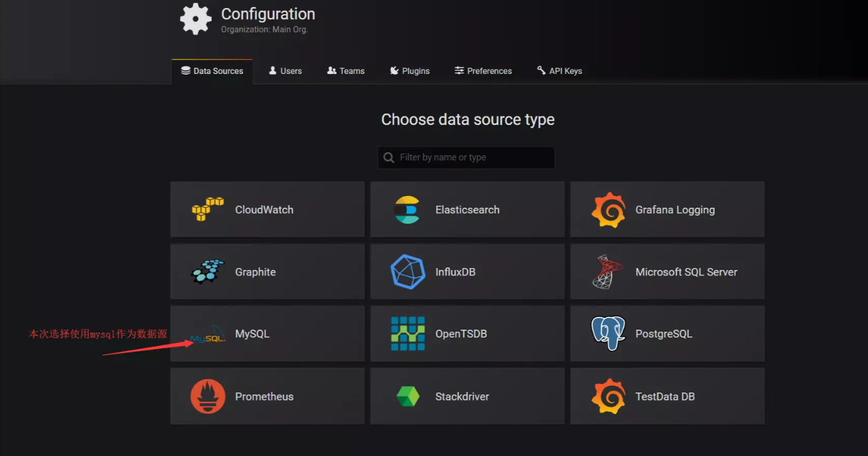Click the MySQL dolphin logo
Viewport: 868px width, 456px height.
tap(207, 335)
